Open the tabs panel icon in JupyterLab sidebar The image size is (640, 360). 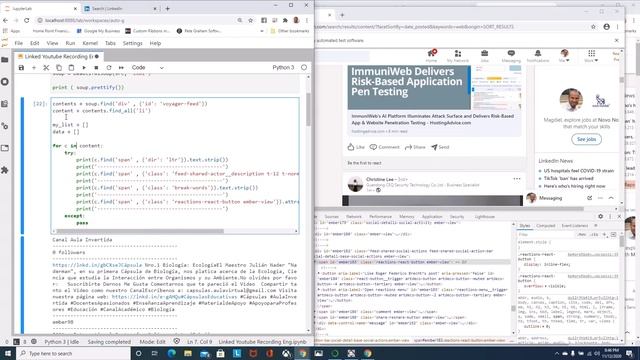click(x=5, y=148)
